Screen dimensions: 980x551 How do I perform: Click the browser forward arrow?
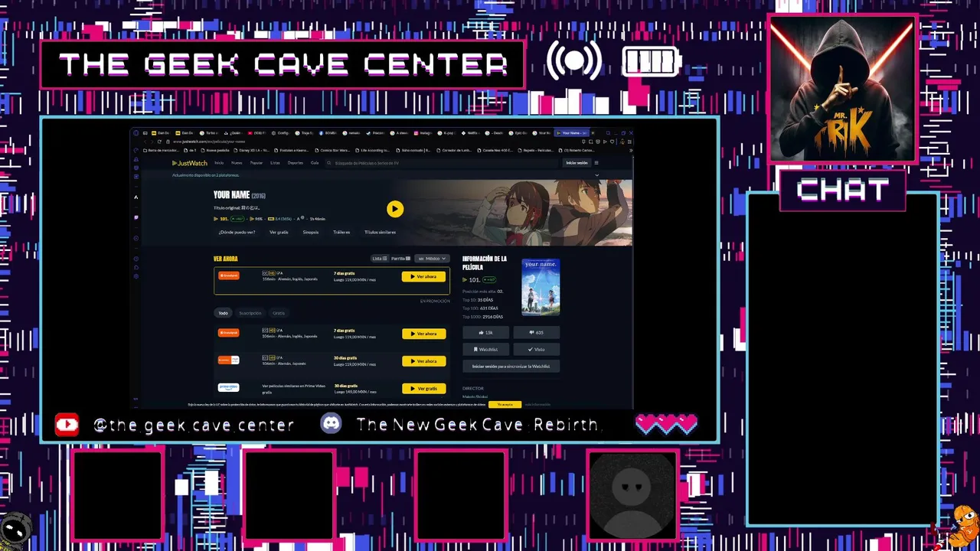pyautogui.click(x=152, y=142)
